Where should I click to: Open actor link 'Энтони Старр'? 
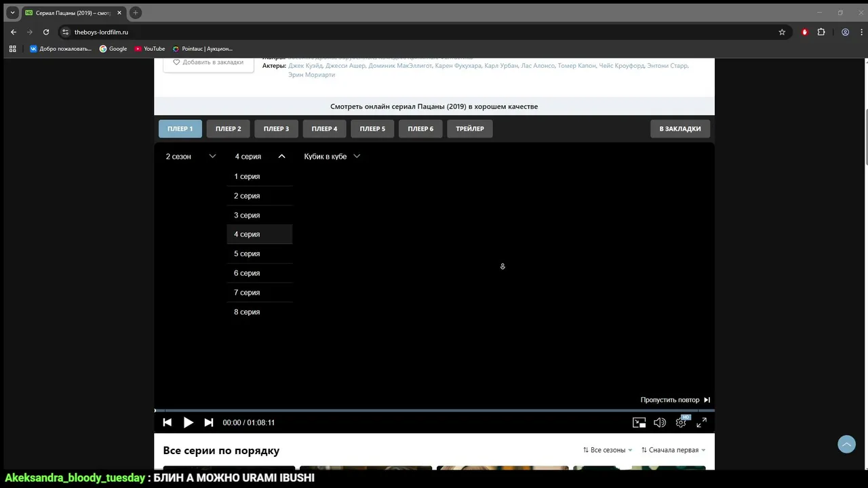point(667,66)
